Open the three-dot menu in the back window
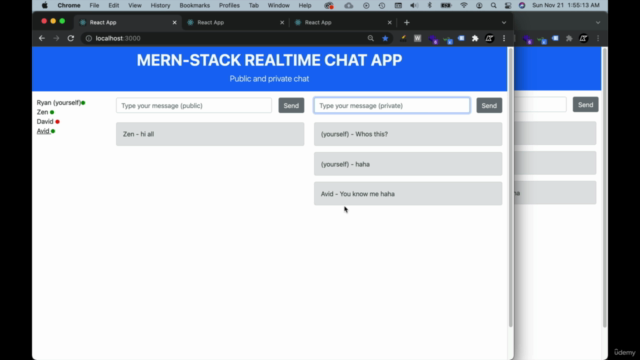The height and width of the screenshot is (360, 640). [598, 38]
